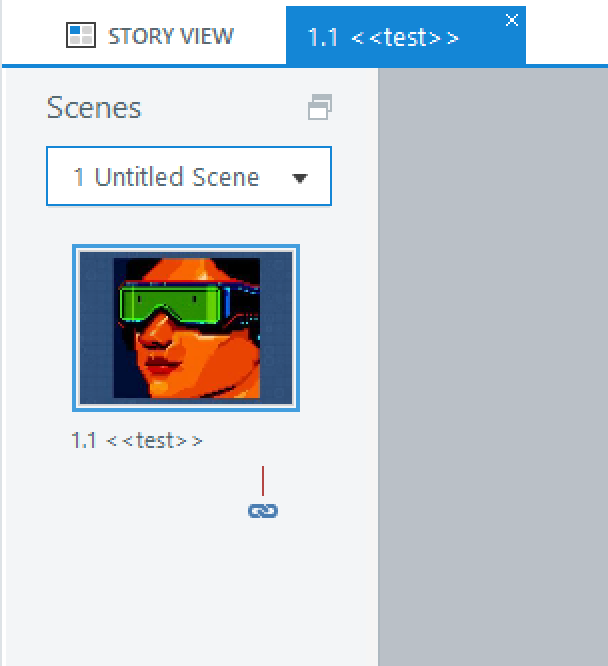This screenshot has height=666, width=608.
Task: Click the woman's face in slide thumbnail
Action: click(x=180, y=350)
